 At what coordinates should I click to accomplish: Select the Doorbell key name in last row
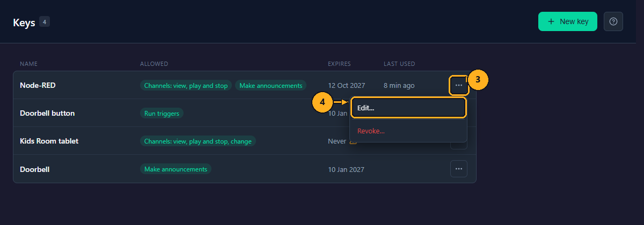(x=35, y=169)
